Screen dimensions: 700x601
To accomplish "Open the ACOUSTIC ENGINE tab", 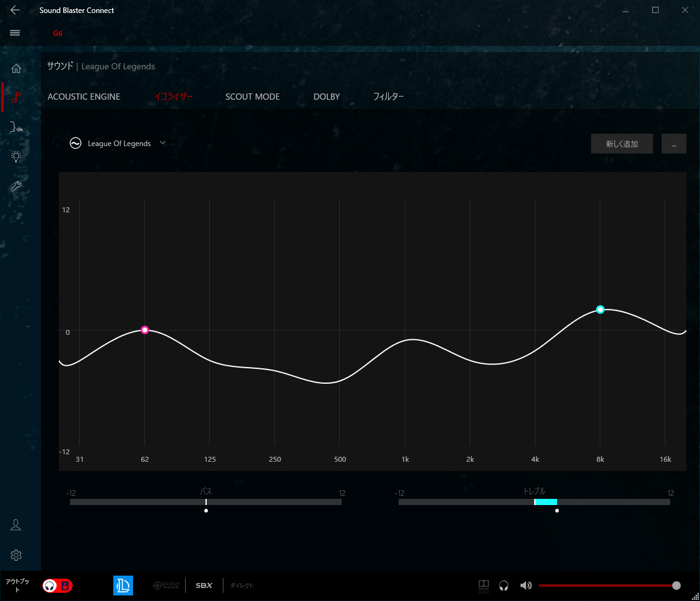I will 84,97.
